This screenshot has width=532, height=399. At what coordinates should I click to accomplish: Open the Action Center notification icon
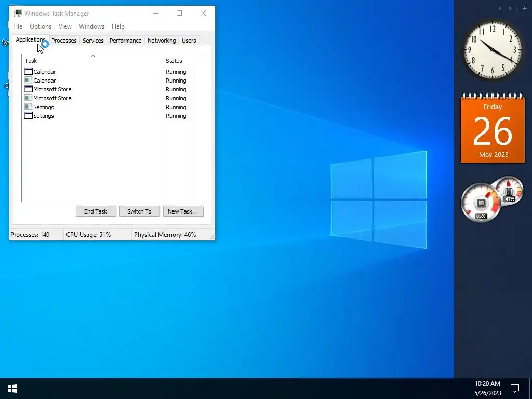pyautogui.click(x=515, y=389)
